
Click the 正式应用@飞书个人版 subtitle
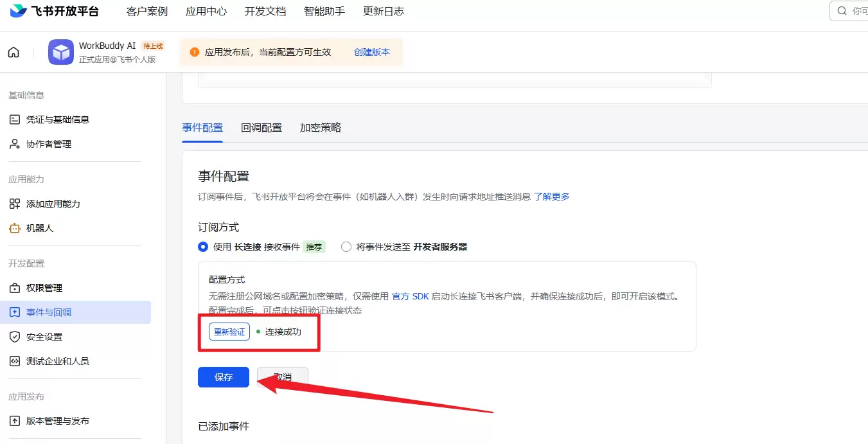click(118, 59)
